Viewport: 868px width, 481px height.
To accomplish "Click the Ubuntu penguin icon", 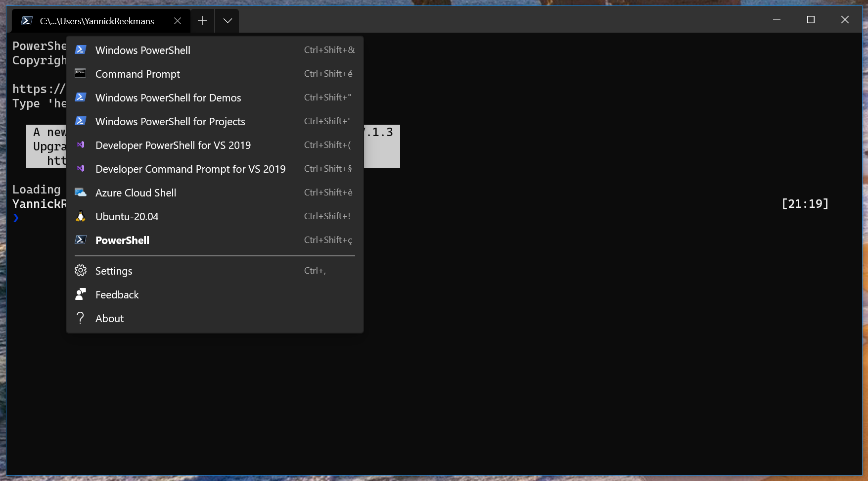I will (81, 216).
